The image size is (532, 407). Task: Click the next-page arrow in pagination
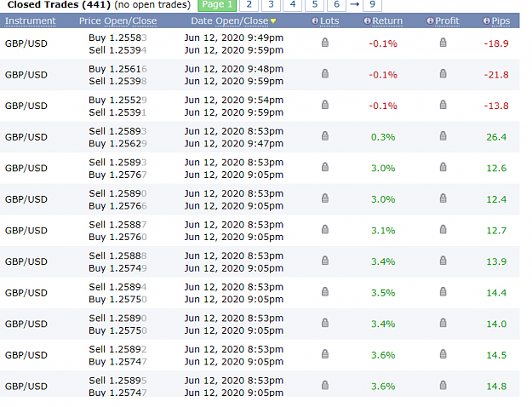[x=355, y=4]
